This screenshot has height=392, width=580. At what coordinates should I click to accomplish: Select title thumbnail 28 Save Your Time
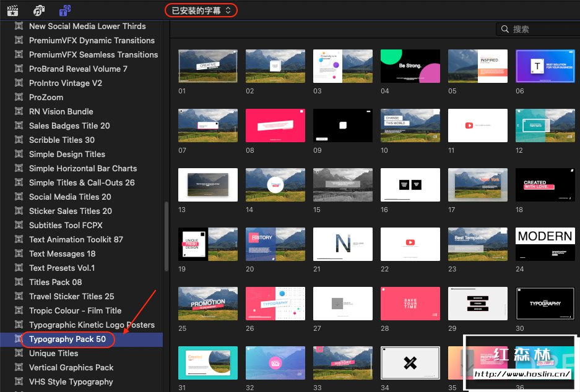coord(410,304)
